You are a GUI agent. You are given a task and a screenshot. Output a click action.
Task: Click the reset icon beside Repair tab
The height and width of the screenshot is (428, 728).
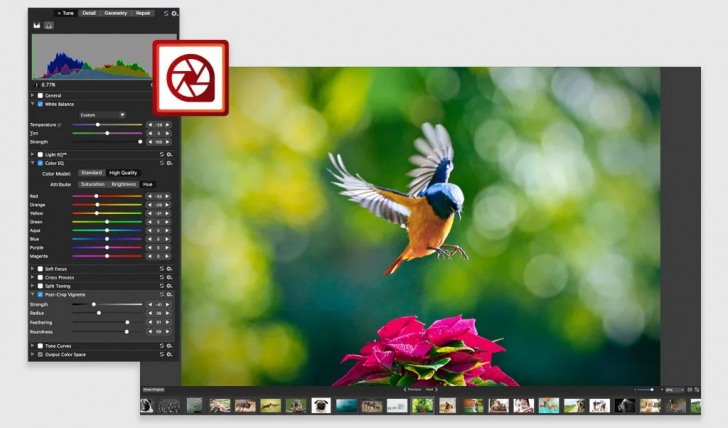pyautogui.click(x=166, y=13)
